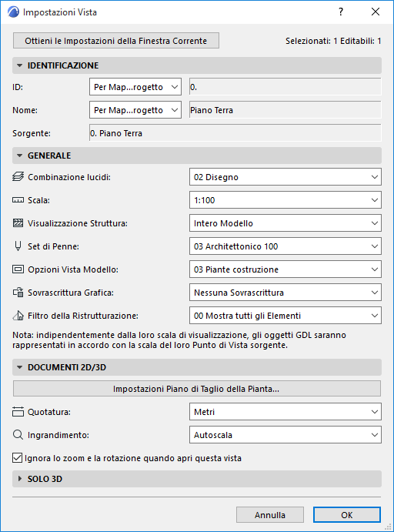Open the Ingrandimento dropdown showing Autoscala
394x532 pixels.
pos(285,435)
